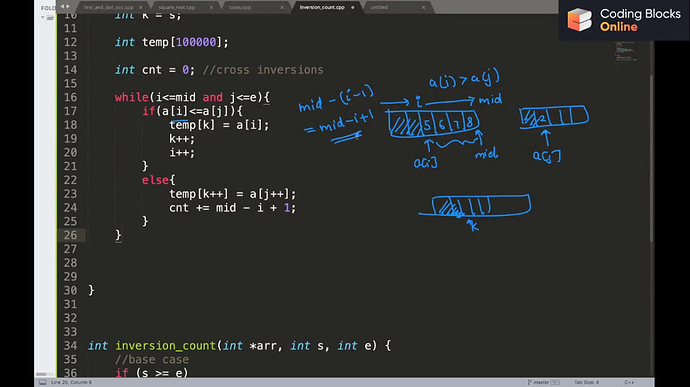Click the vertical editor scrollbar
Viewport: 690px width, 387px height.
coord(652,158)
